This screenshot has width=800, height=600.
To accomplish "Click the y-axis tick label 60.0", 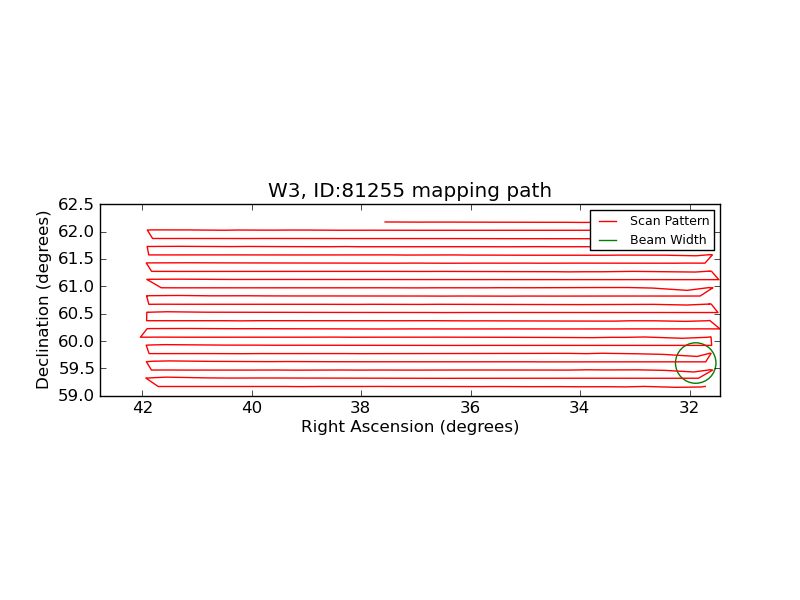I will click(76, 341).
